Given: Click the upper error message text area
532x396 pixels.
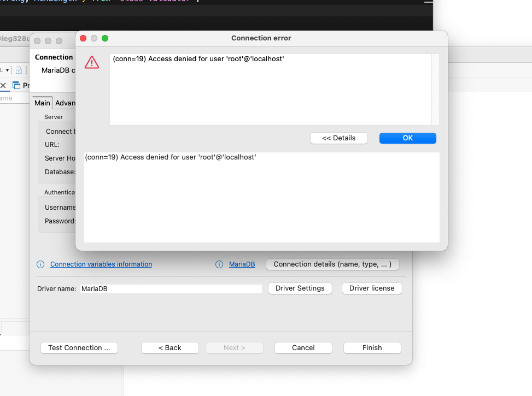Looking at the screenshot, I should 271,90.
